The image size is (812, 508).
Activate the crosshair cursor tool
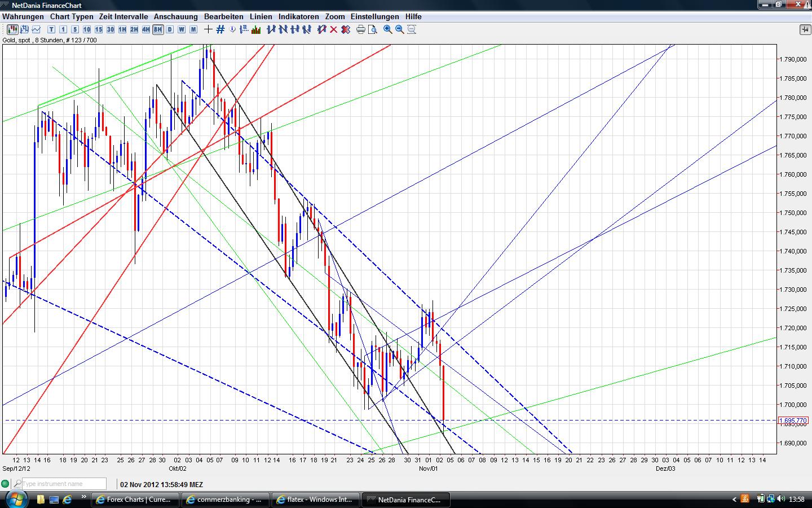pyautogui.click(x=209, y=29)
